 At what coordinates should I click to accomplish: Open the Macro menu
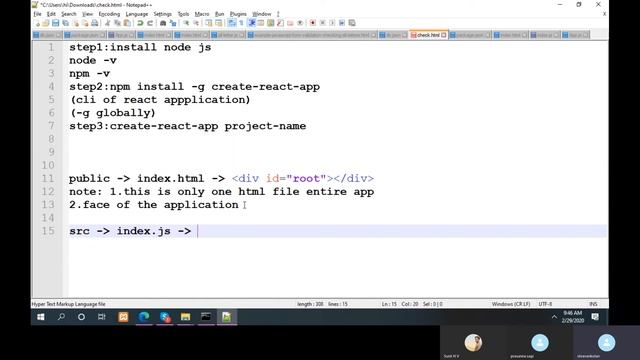[x=202, y=14]
